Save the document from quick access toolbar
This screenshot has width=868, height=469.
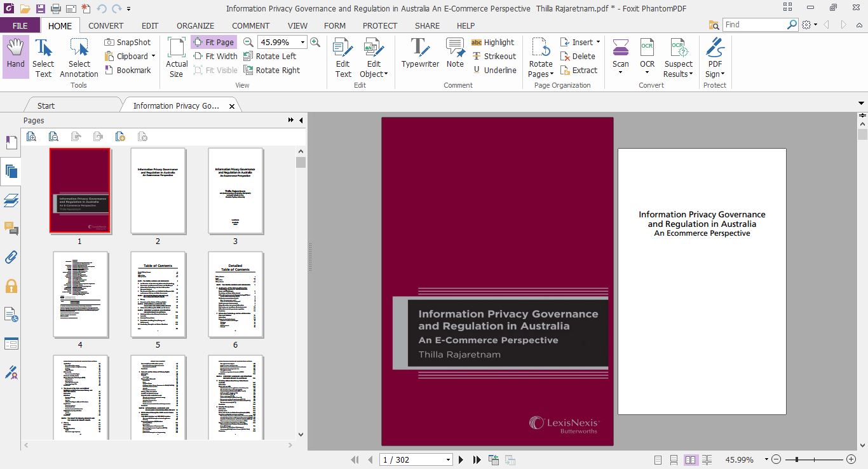40,8
